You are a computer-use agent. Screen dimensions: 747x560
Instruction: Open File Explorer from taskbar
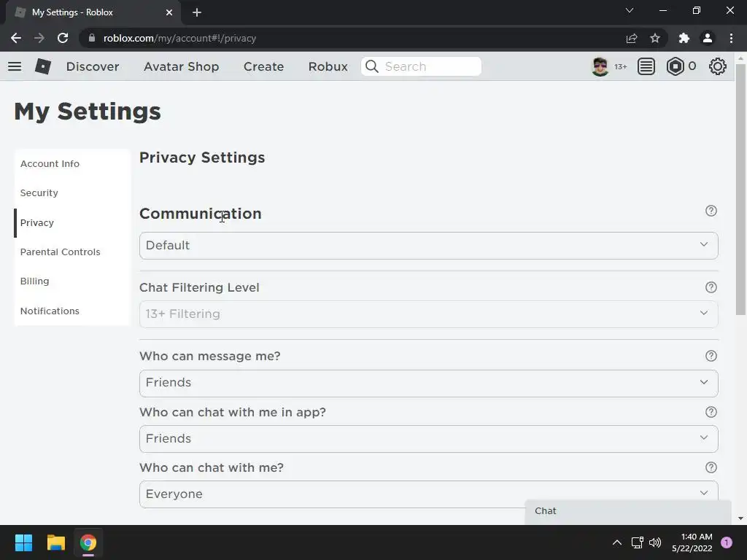(55, 542)
